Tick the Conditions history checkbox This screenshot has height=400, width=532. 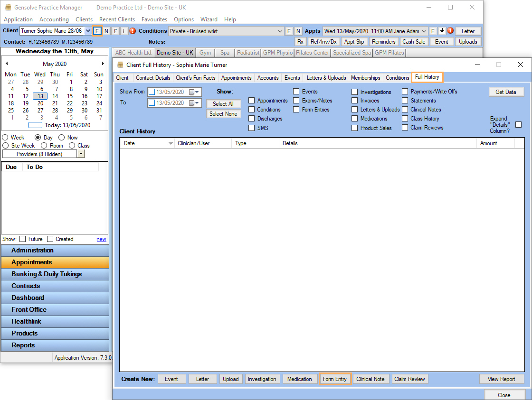coord(251,110)
